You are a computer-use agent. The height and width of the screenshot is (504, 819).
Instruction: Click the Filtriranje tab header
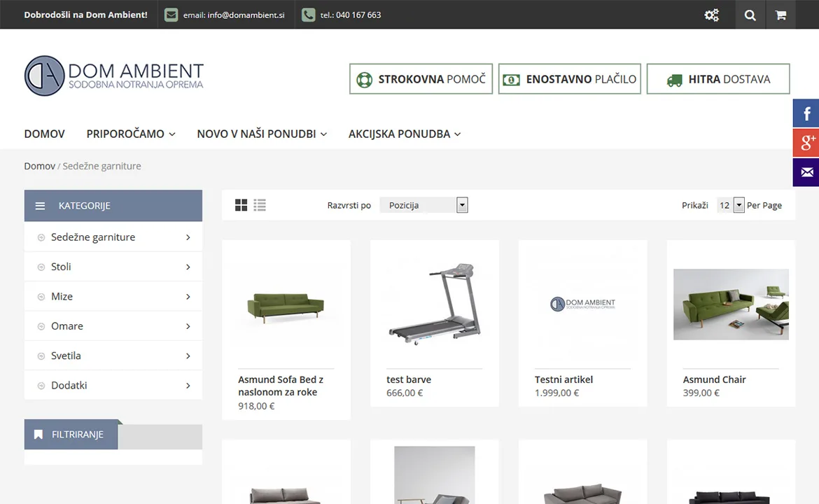tap(71, 434)
